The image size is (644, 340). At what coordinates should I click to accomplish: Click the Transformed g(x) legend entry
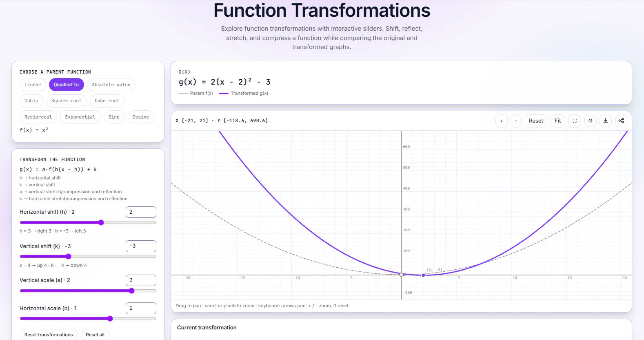click(x=244, y=93)
